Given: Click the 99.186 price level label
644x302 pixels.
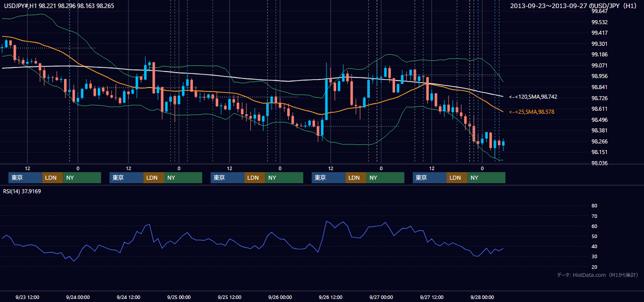Looking at the screenshot, I should coord(599,54).
